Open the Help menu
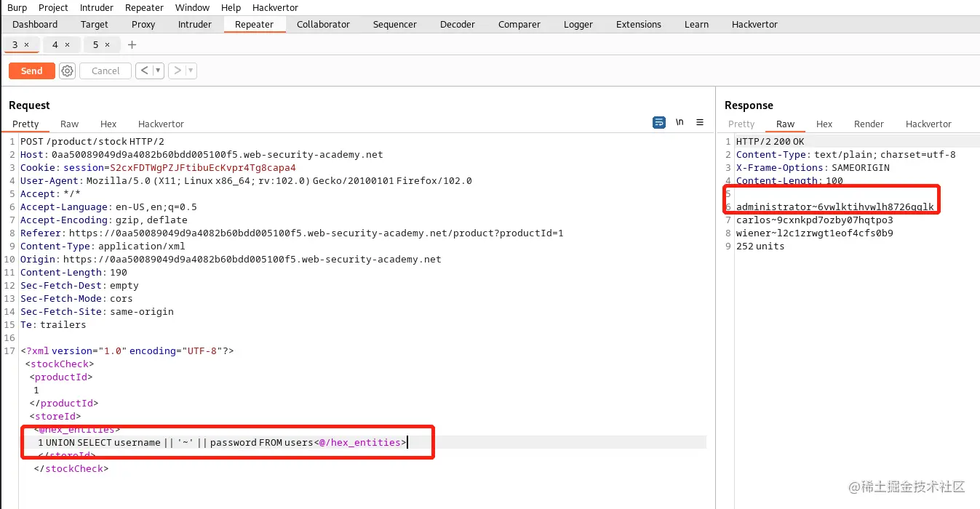This screenshot has width=980, height=509. click(x=231, y=7)
